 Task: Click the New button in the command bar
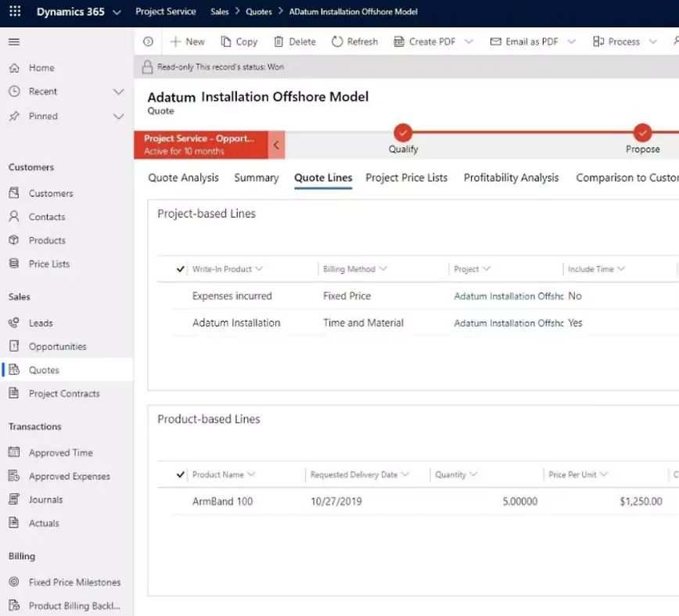(x=187, y=42)
